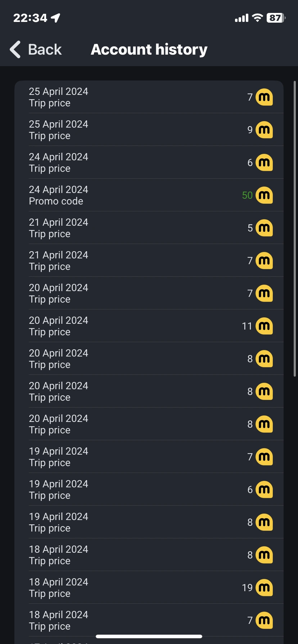
Task: Tap the coin icon beside amount 9
Action: click(264, 130)
